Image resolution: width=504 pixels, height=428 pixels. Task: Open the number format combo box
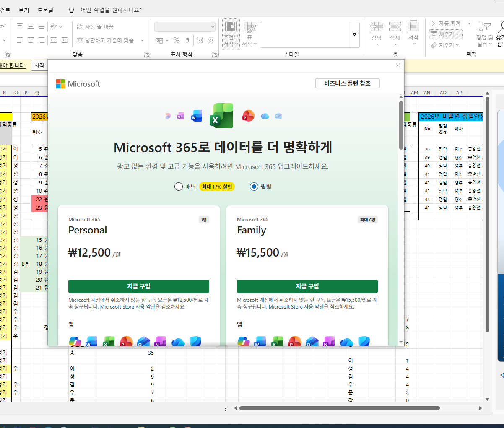point(185,27)
